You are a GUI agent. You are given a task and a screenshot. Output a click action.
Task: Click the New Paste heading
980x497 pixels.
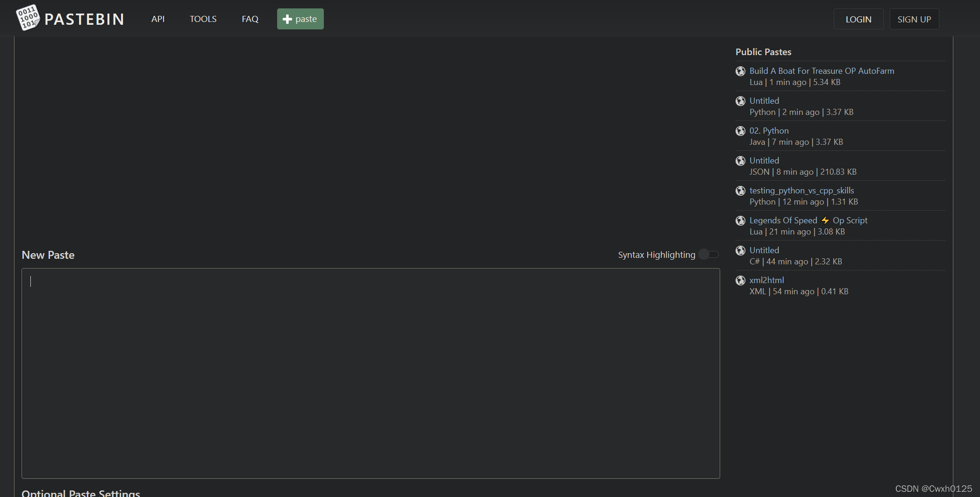click(48, 255)
